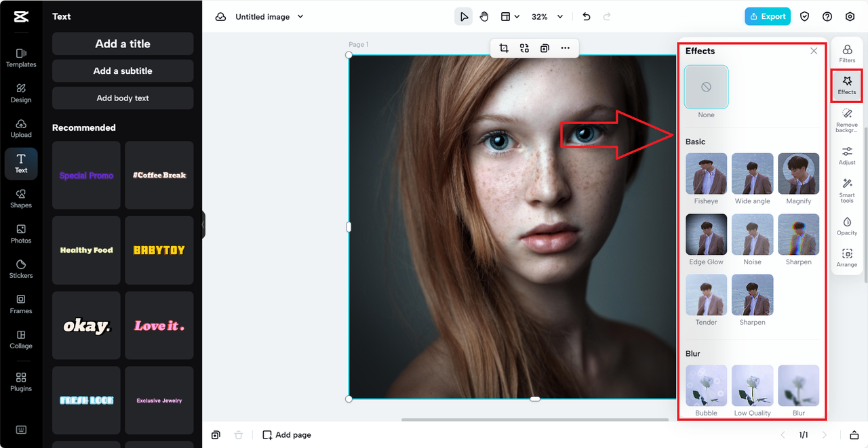The height and width of the screenshot is (448, 868).
Task: Open the help question mark icon
Action: pos(827,16)
